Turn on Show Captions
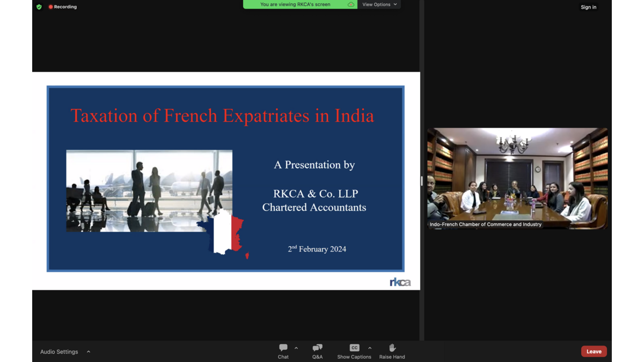Screen dimensions: 644x362 click(354, 351)
